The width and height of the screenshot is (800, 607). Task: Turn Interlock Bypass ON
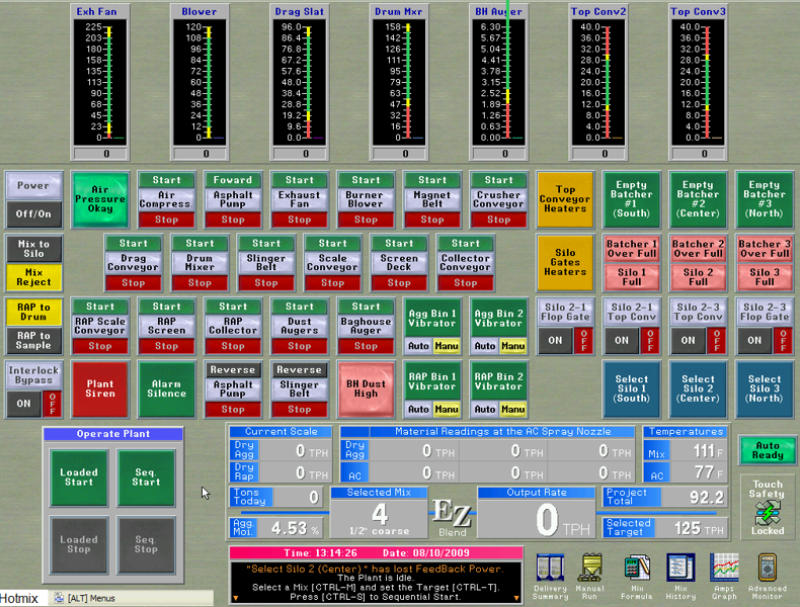22,402
